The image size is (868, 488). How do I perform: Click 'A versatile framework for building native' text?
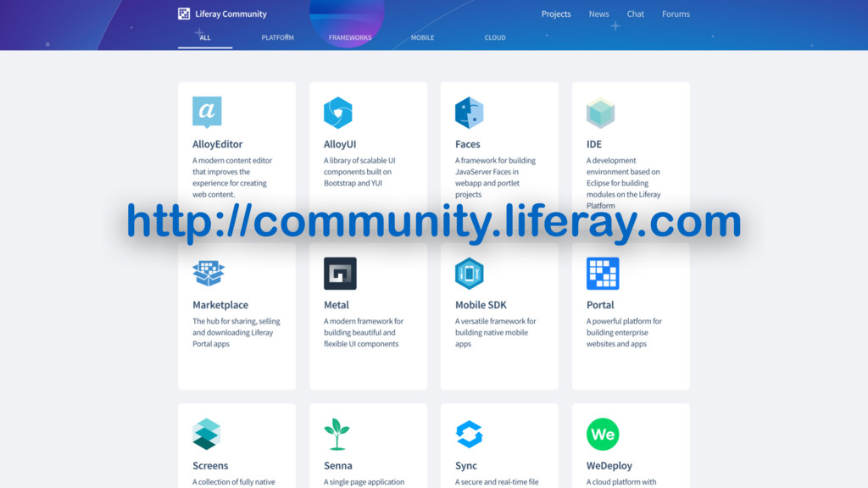pos(496,332)
